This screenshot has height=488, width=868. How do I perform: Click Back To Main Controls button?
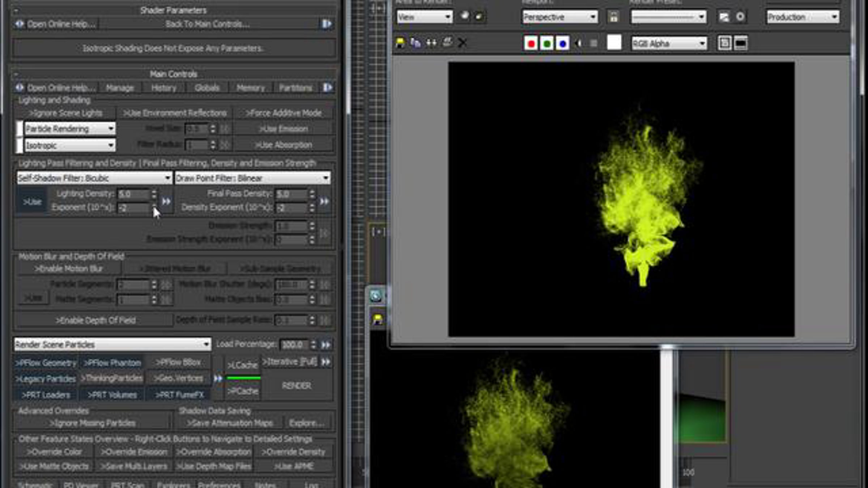208,24
